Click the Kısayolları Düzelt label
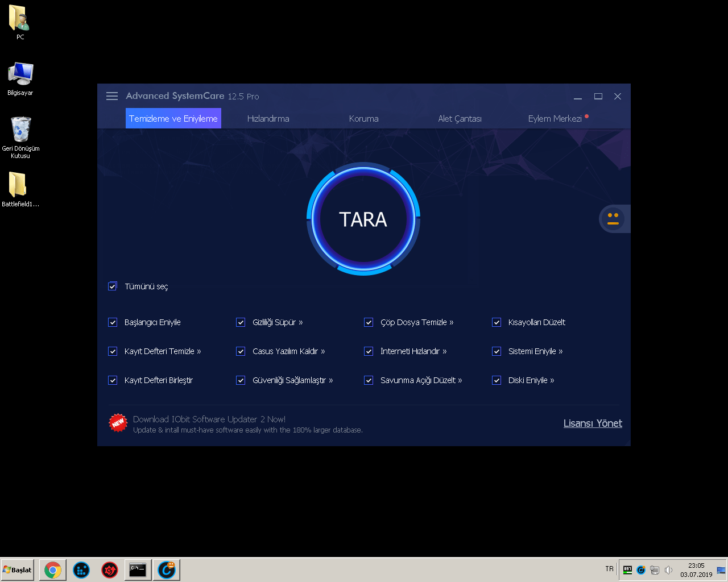The width and height of the screenshot is (728, 582). point(537,322)
